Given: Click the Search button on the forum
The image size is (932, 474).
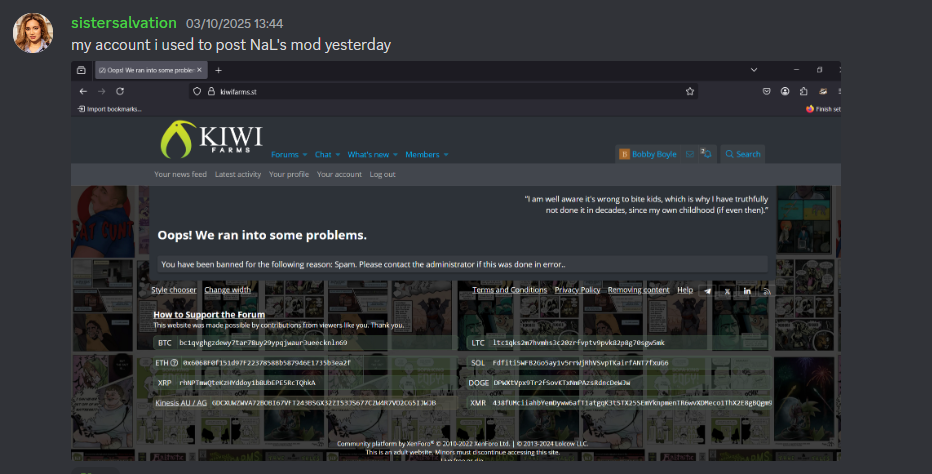Looking at the screenshot, I should point(742,154).
